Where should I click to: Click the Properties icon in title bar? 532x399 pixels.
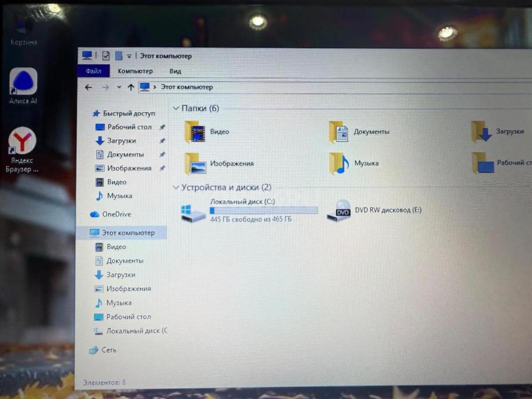coord(106,55)
